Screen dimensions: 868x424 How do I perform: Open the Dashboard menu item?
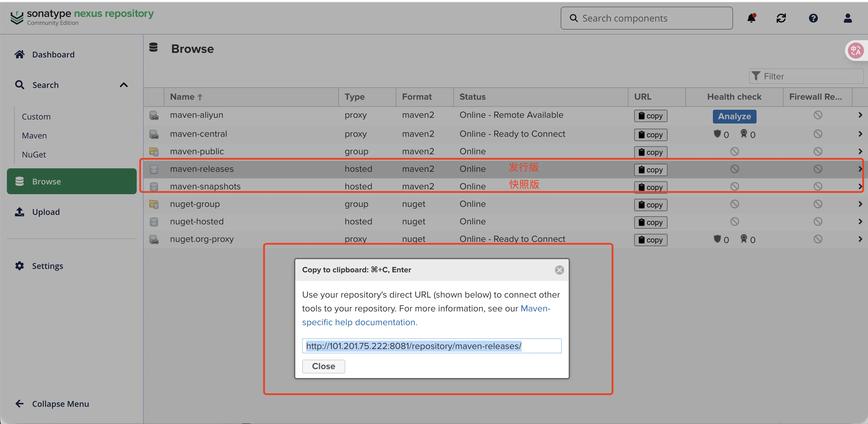pyautogui.click(x=53, y=55)
